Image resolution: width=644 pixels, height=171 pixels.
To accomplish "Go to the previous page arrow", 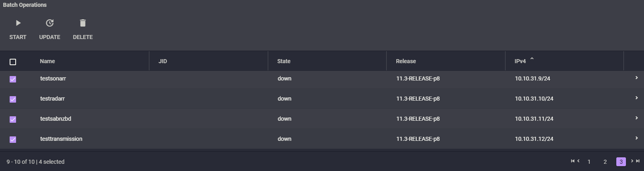I will pos(578,161).
